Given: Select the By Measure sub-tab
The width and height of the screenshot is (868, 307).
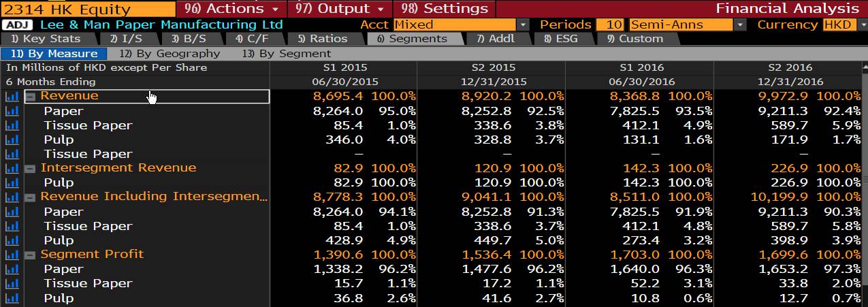Looking at the screenshot, I should click(x=54, y=54).
